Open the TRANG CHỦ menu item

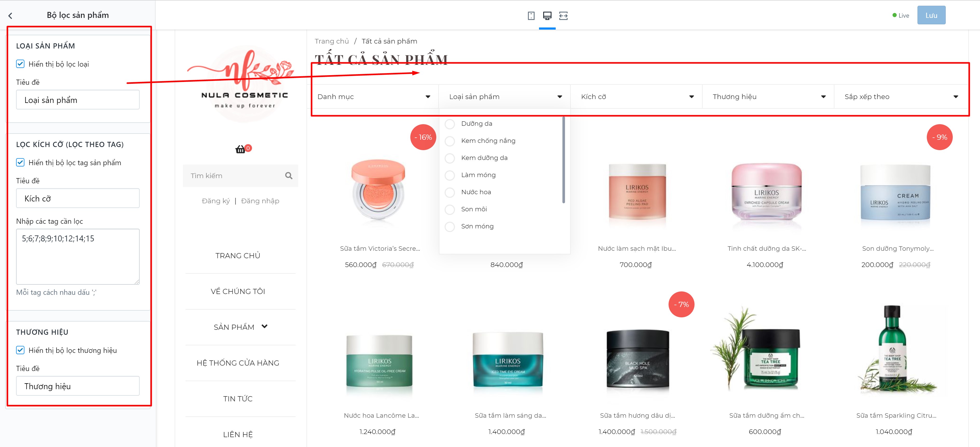[238, 256]
